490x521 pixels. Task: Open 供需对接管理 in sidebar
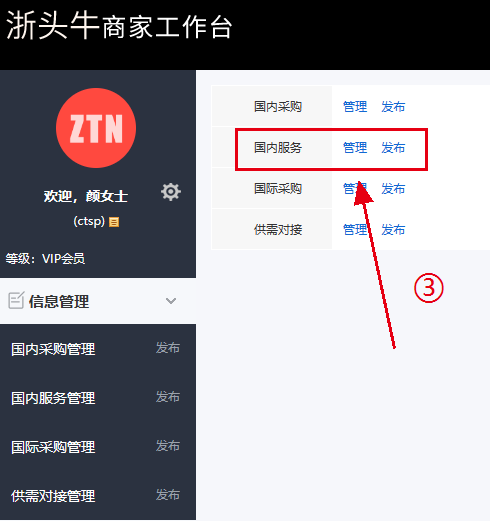(53, 496)
